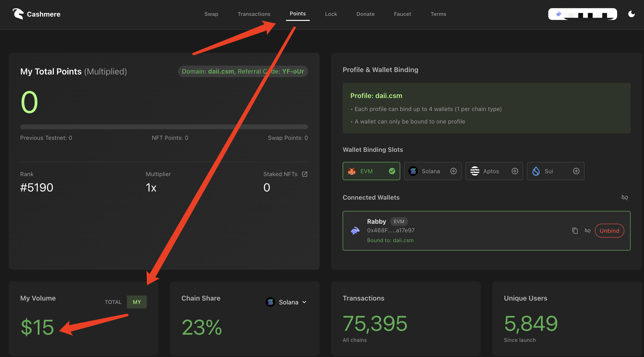Click the EVM tag next to Rabby
The height and width of the screenshot is (357, 644).
399,221
